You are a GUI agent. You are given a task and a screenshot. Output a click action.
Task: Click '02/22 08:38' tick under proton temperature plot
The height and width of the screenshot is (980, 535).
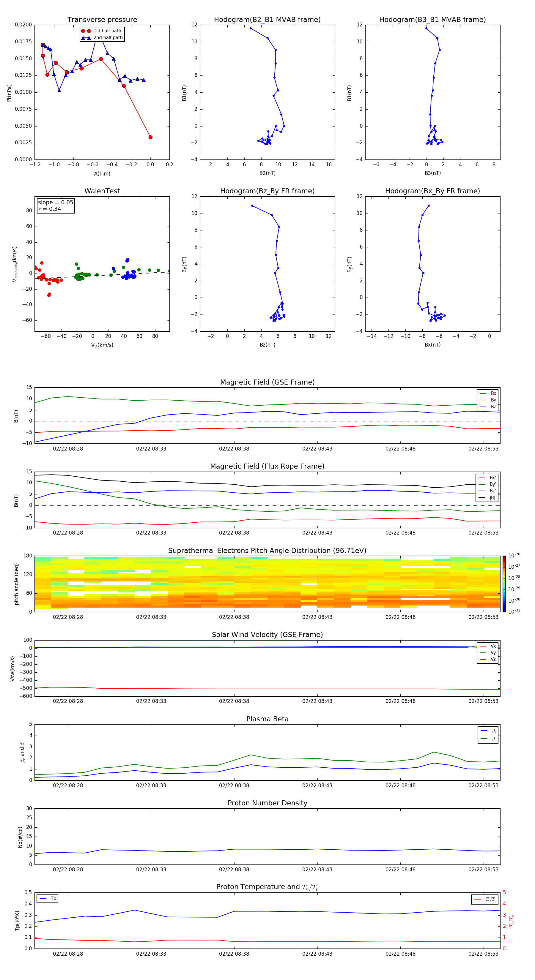tap(234, 954)
